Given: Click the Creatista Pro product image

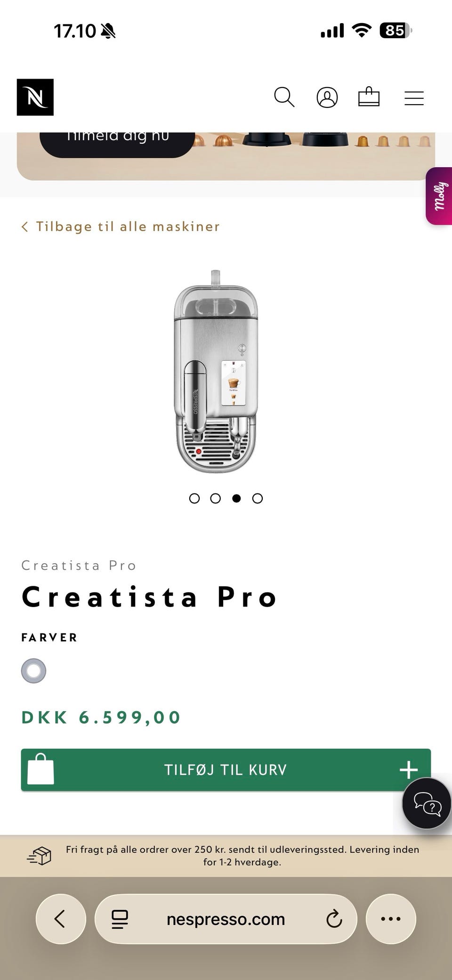Looking at the screenshot, I should click(216, 372).
